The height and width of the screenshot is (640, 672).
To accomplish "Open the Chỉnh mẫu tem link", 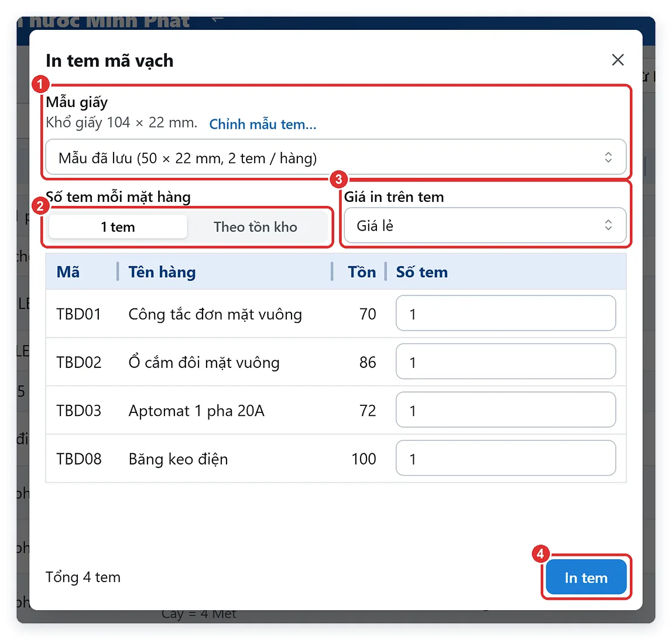I will 263,124.
